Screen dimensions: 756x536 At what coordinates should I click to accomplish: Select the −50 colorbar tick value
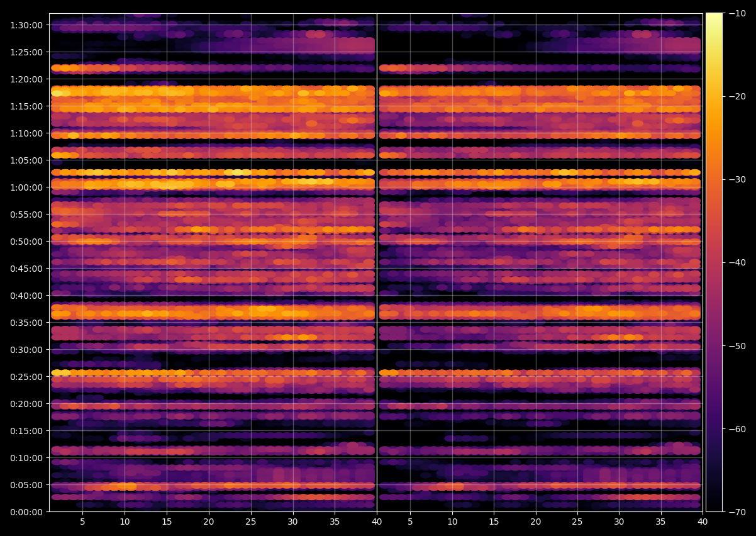[737, 346]
